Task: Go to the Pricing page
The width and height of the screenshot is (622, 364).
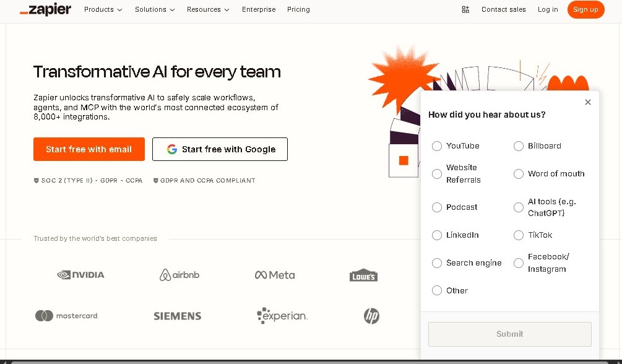Action: (x=298, y=9)
